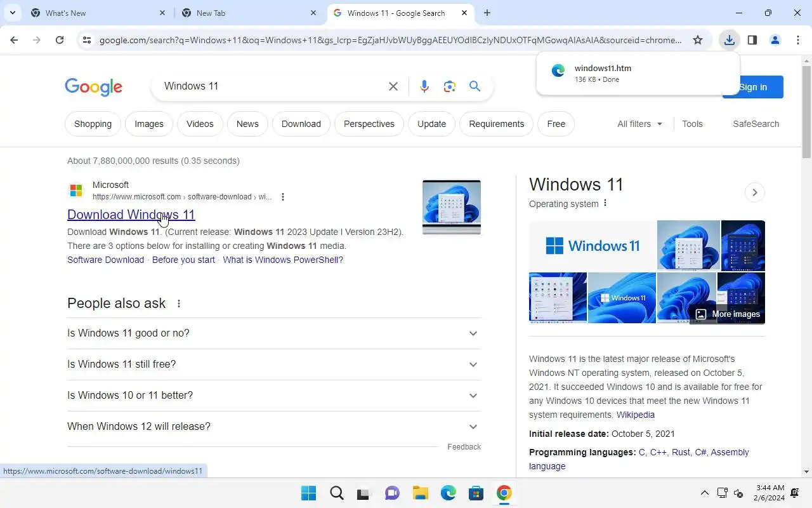
Task: Expand 'Is Windows 10 or 11 better?'
Action: 274,396
